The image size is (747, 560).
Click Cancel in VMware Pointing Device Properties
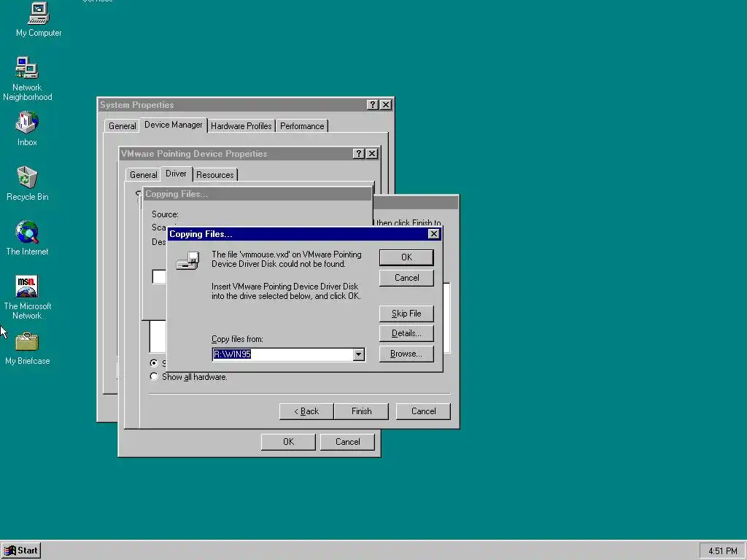pos(347,442)
